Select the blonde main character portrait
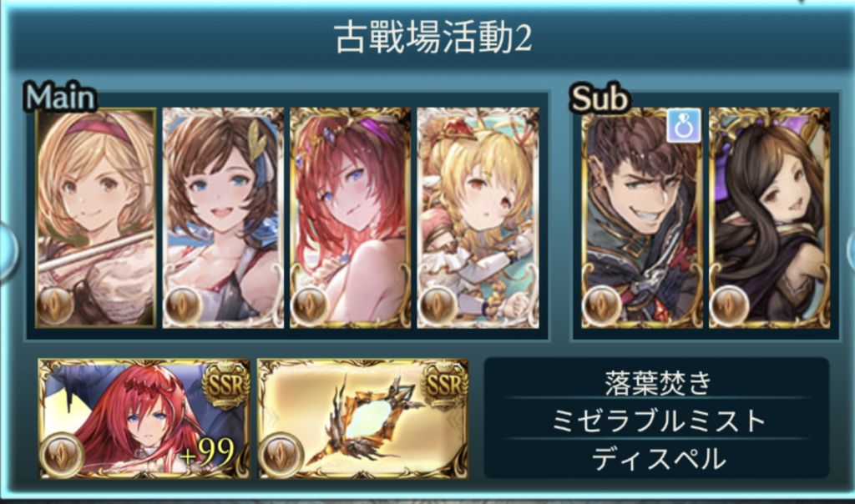Viewport: 855px width, 504px height. tap(96, 218)
